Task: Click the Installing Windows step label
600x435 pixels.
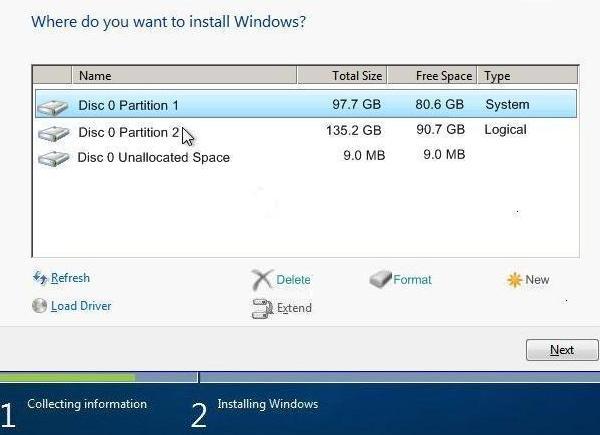Action: tap(267, 404)
